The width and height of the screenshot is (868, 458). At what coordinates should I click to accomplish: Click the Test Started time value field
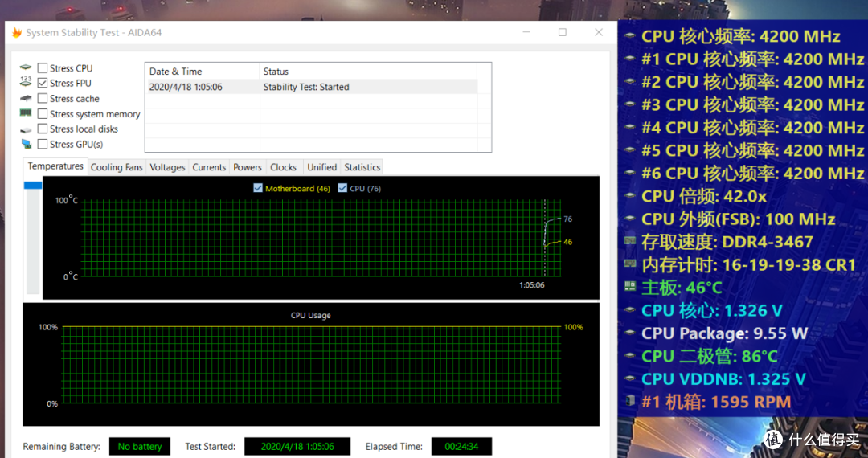[297, 447]
